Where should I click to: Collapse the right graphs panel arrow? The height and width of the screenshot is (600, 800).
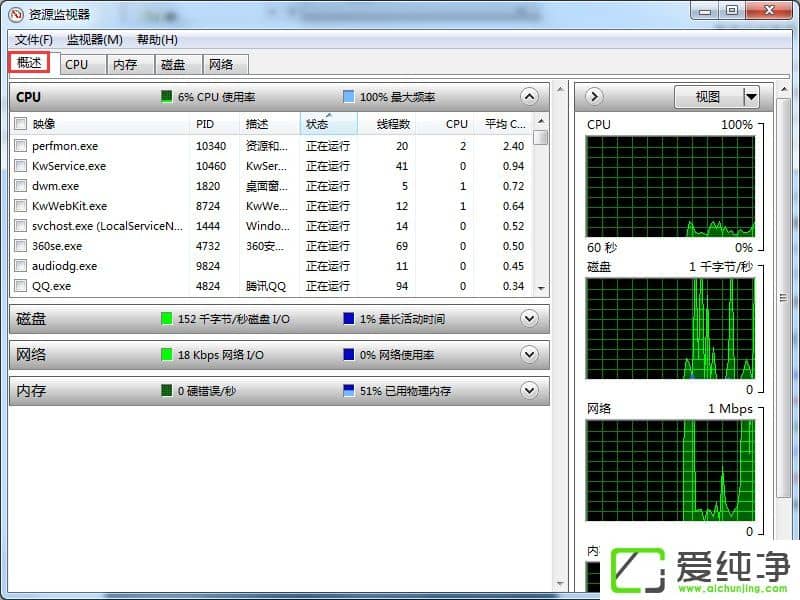[593, 96]
